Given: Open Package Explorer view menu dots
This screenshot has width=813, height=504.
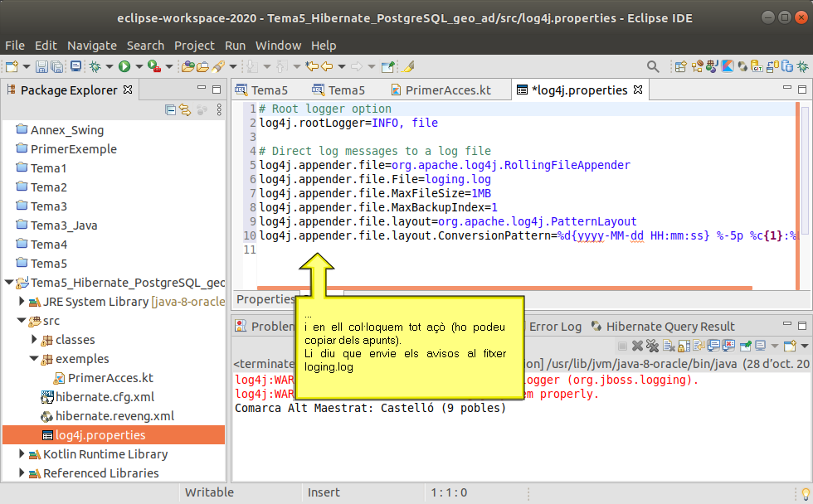Looking at the screenshot, I should pyautogui.click(x=219, y=109).
